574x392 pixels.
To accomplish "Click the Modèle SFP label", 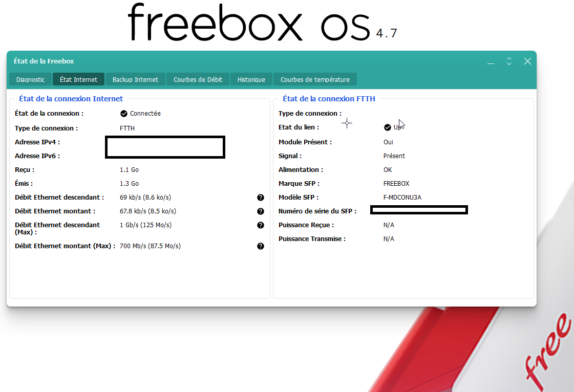I will (x=299, y=198).
